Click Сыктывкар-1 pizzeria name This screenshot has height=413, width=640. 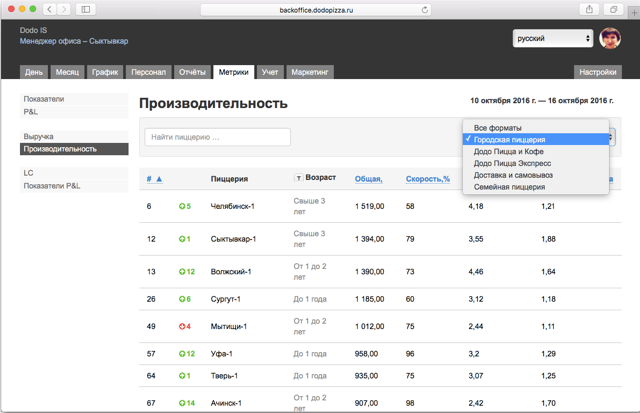[x=233, y=239]
